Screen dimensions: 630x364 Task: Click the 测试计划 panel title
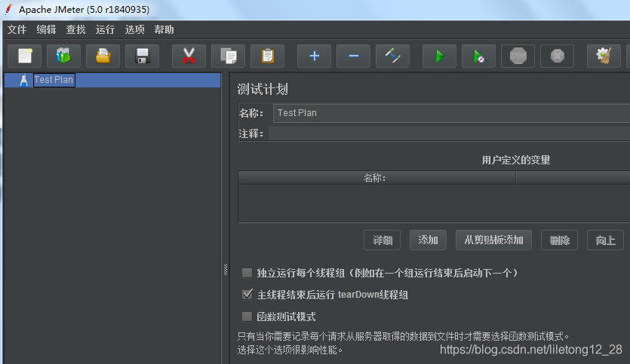coord(263,89)
